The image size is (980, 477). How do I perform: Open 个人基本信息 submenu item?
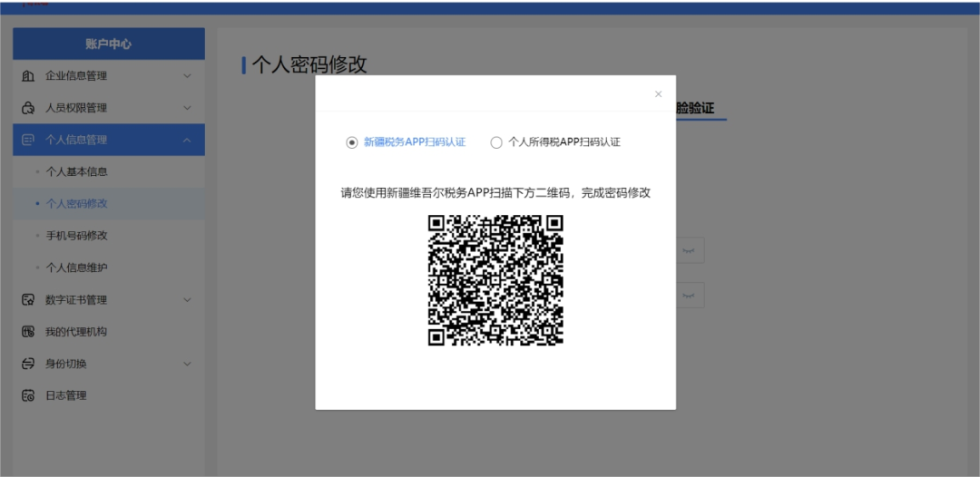[109, 171]
